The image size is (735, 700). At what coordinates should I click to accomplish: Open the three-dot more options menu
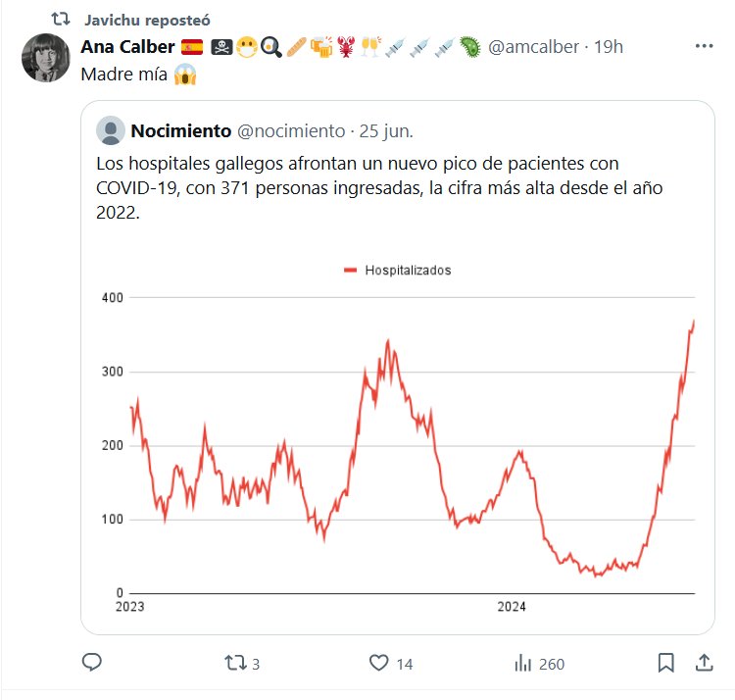(x=704, y=46)
